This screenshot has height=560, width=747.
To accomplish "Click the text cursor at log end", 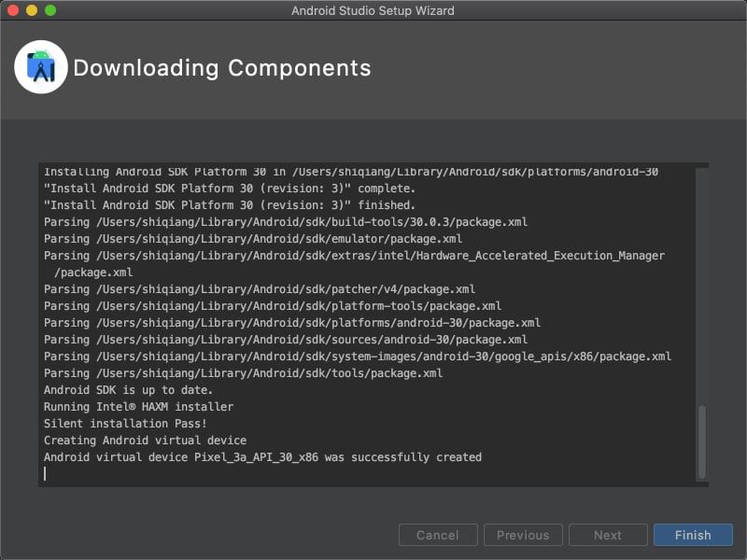I will tap(45, 474).
